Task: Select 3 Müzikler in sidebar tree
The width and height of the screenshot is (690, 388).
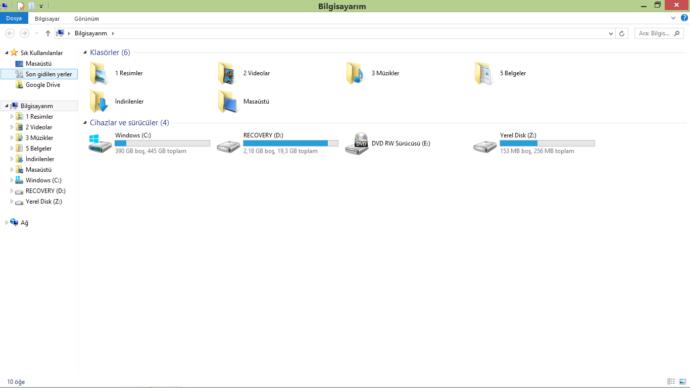Action: click(x=39, y=138)
